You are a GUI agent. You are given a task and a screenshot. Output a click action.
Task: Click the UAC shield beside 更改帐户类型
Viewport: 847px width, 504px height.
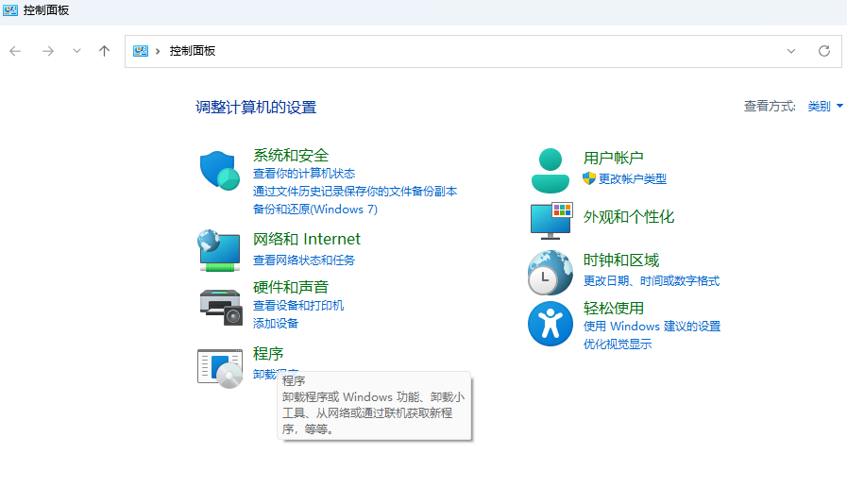[x=589, y=178]
